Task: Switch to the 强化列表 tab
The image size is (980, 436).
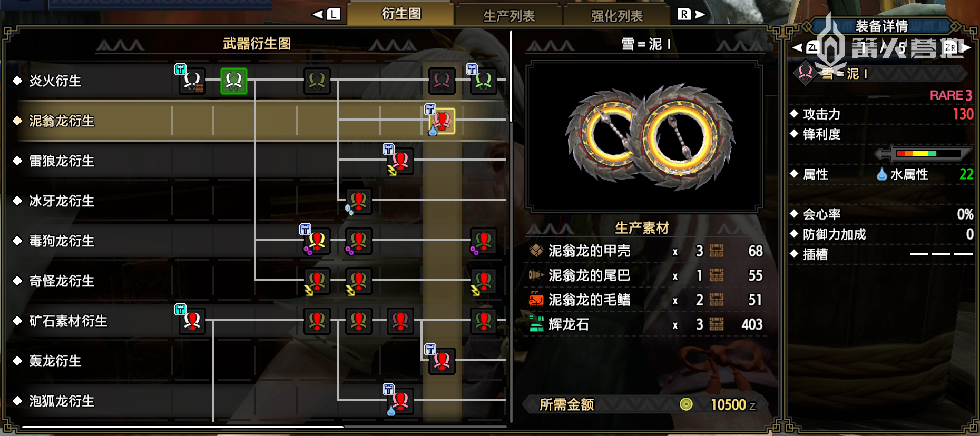Action: click(617, 16)
